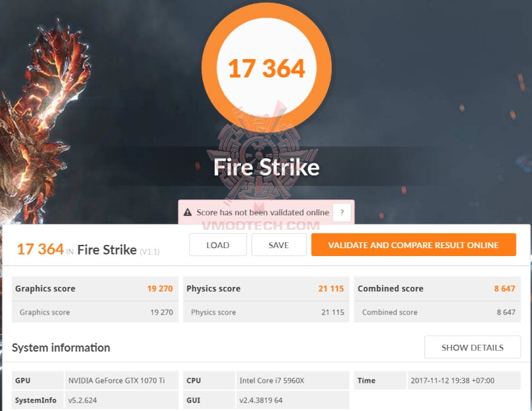Open the question mark help button

tap(342, 213)
